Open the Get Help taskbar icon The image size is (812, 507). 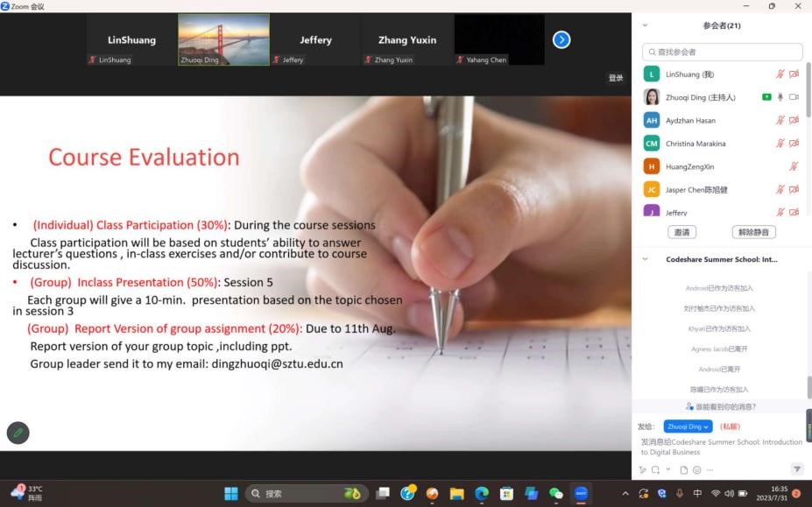[x=408, y=493]
